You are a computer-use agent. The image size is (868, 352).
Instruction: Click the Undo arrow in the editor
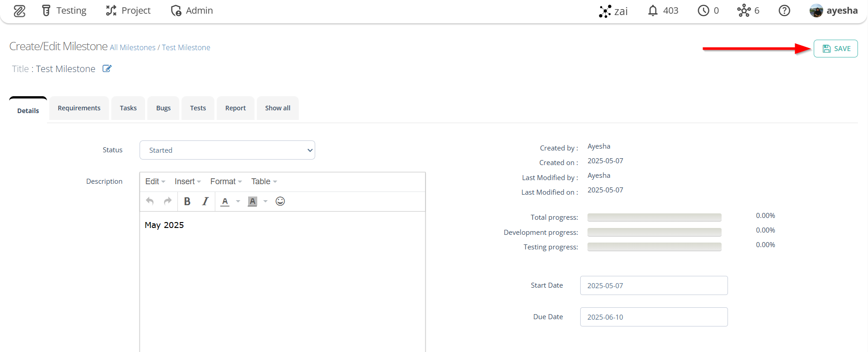click(150, 201)
